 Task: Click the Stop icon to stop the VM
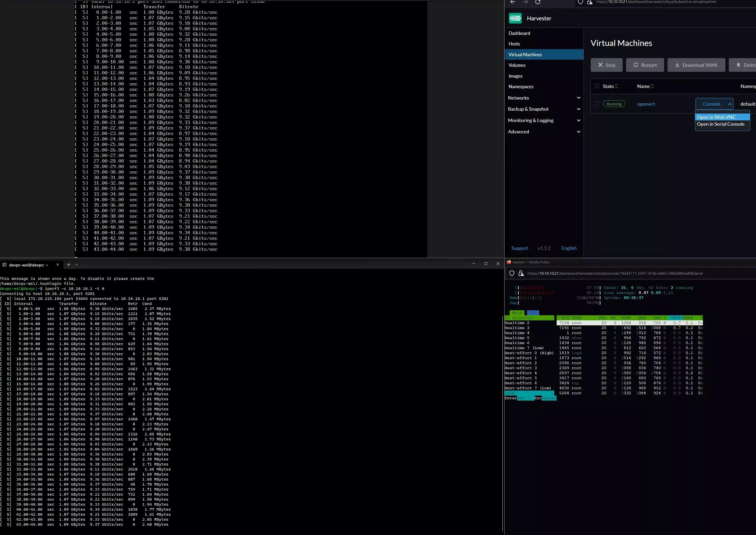coord(601,65)
